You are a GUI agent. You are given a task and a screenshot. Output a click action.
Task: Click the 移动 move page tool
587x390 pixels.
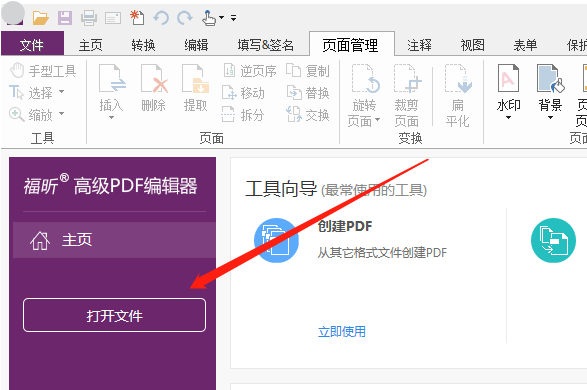pos(243,93)
